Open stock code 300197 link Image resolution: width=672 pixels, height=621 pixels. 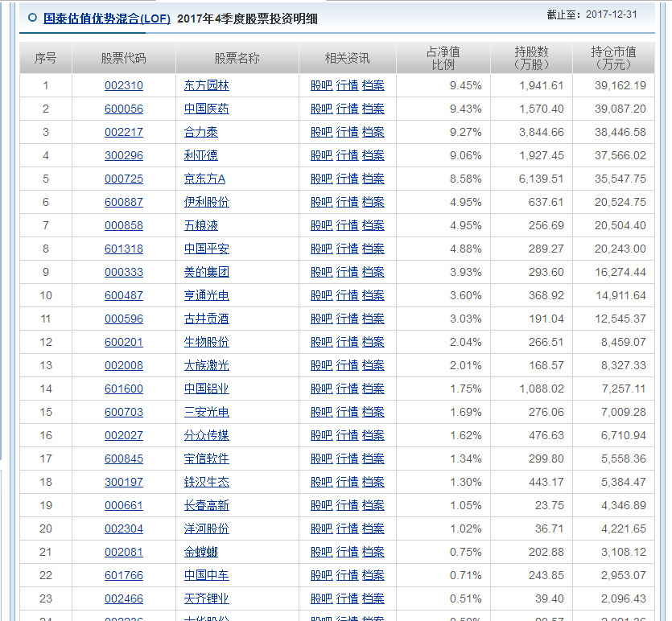click(124, 482)
